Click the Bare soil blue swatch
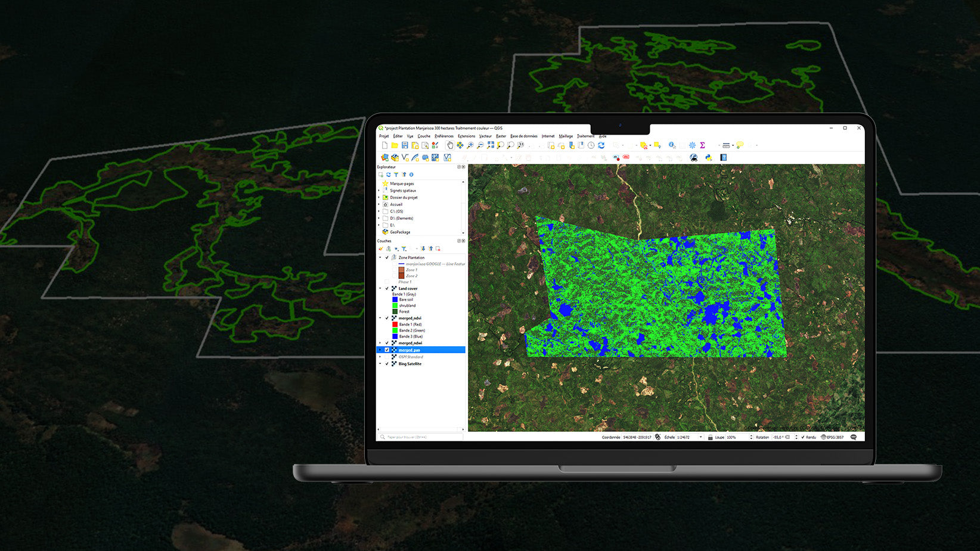Image resolution: width=980 pixels, height=551 pixels. coord(395,300)
